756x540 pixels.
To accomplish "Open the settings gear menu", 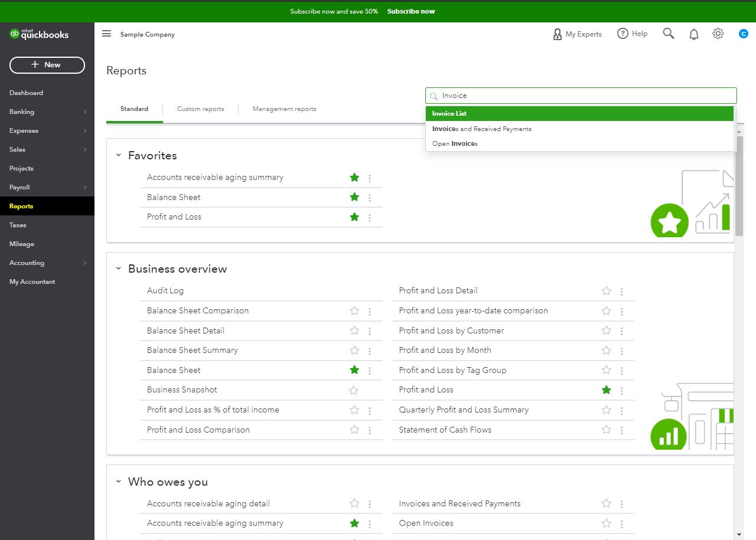I will pyautogui.click(x=718, y=34).
